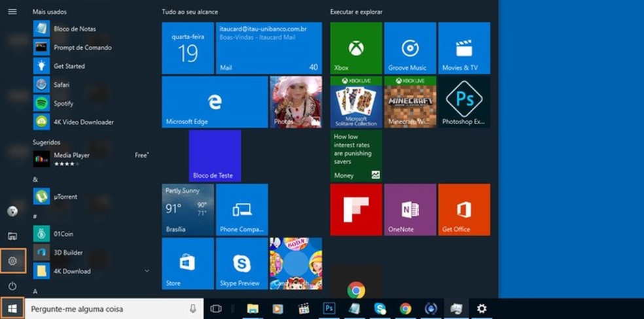Launch 3D Builder
The height and width of the screenshot is (319, 644).
[91, 252]
